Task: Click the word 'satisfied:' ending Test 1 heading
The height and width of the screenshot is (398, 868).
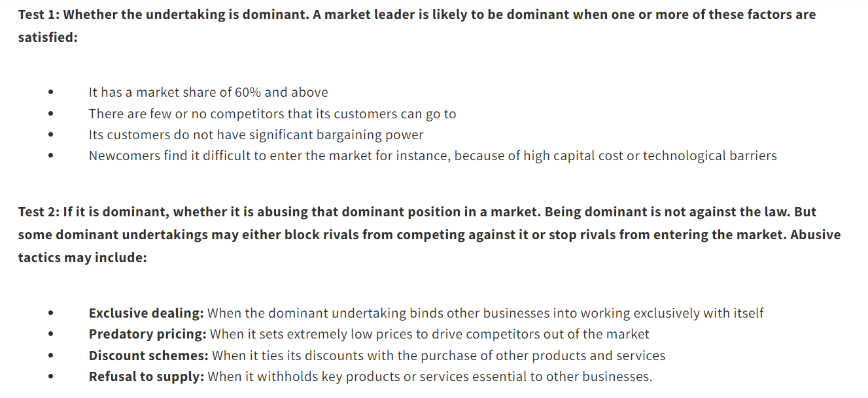Action: 48,37
